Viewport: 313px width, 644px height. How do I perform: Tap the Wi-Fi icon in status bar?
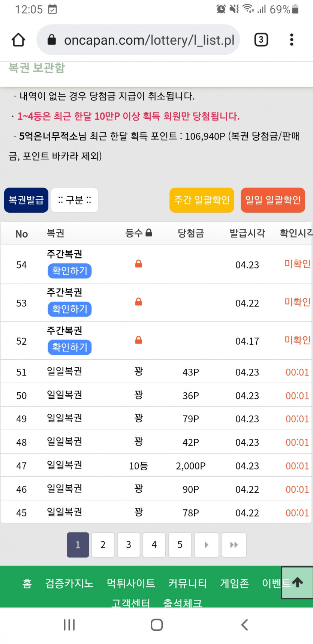tap(248, 9)
